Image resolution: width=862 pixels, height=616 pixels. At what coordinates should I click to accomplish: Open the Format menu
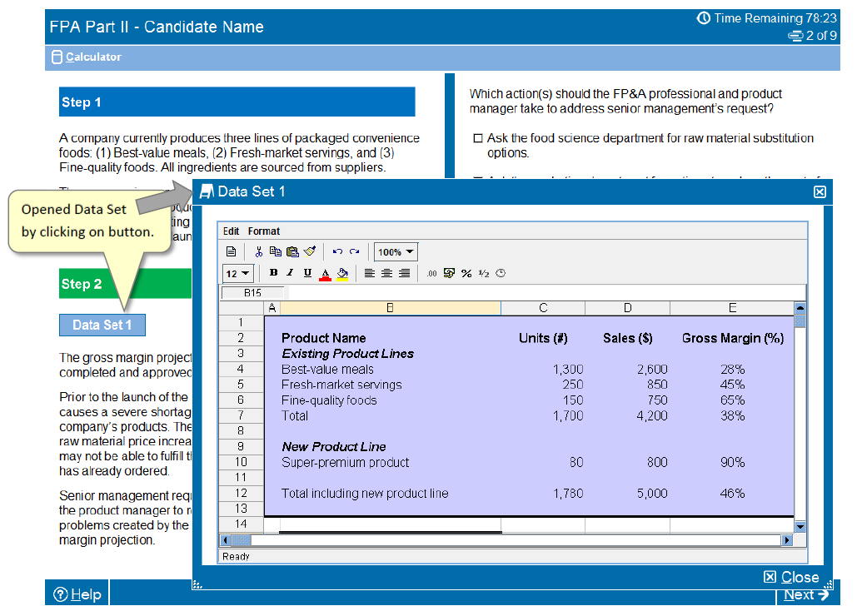pos(264,231)
